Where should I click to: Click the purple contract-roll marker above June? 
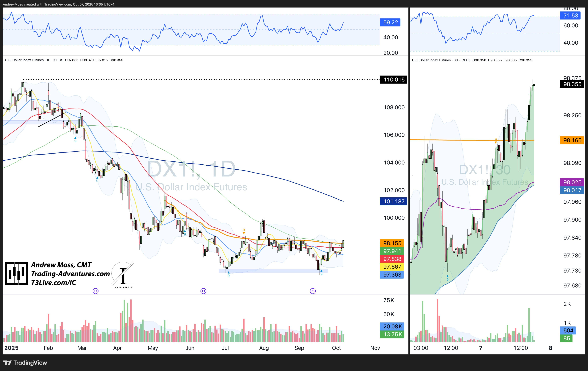coord(203,291)
